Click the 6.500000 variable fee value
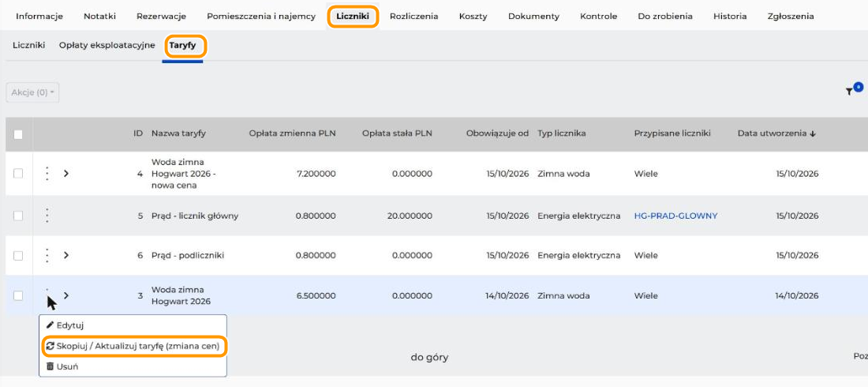The height and width of the screenshot is (387, 868). [316, 295]
